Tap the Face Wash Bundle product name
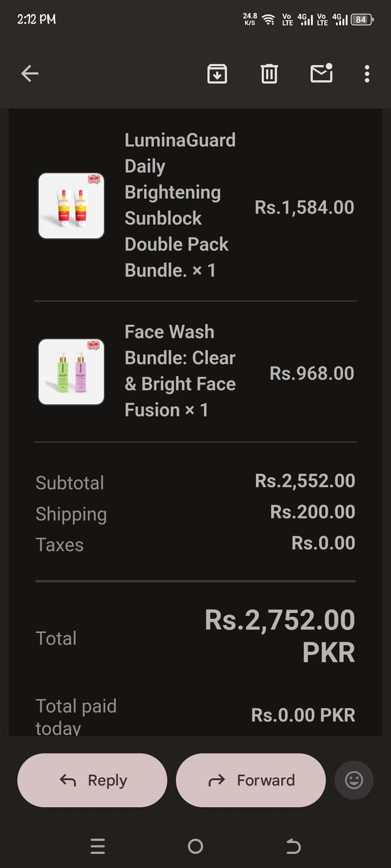The height and width of the screenshot is (868, 391). [x=180, y=371]
